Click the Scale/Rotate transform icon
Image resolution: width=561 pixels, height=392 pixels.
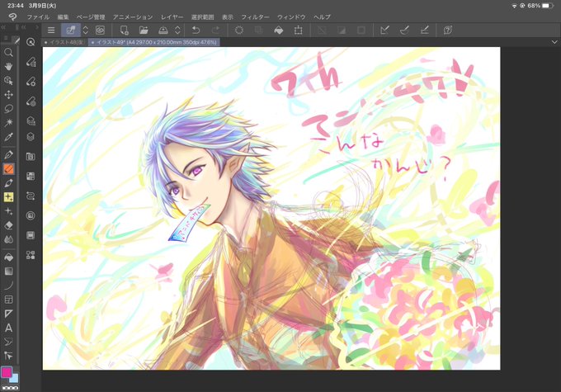[x=298, y=30]
